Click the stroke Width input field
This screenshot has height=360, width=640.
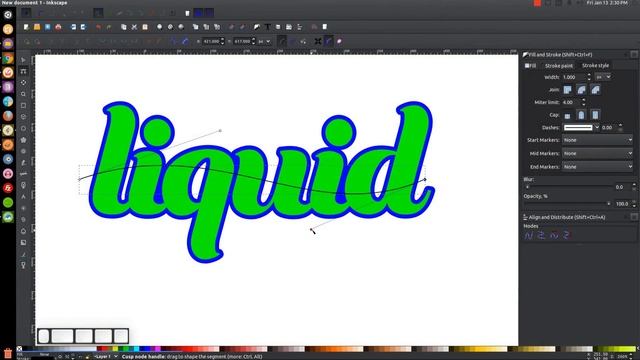click(x=574, y=77)
